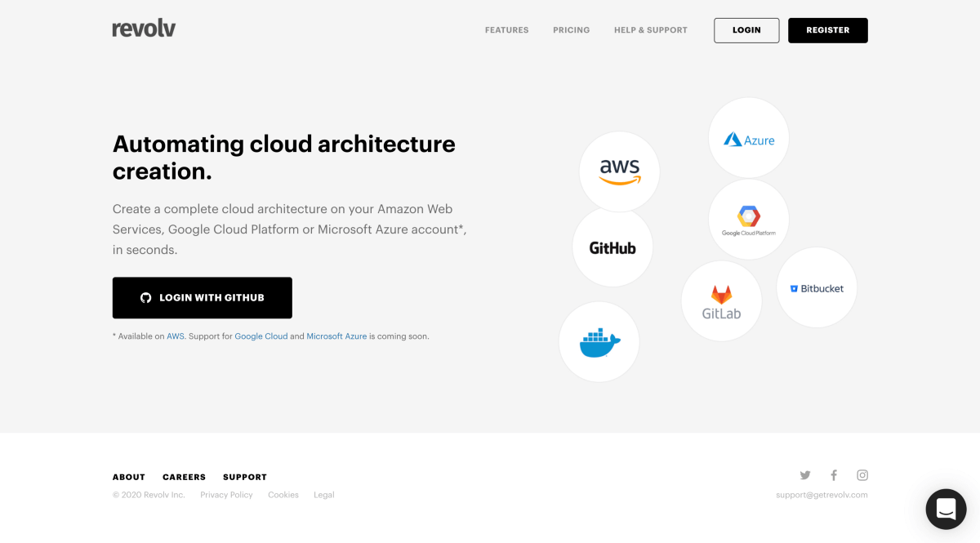980x543 pixels.
Task: Open the Features menu item
Action: [x=506, y=30]
